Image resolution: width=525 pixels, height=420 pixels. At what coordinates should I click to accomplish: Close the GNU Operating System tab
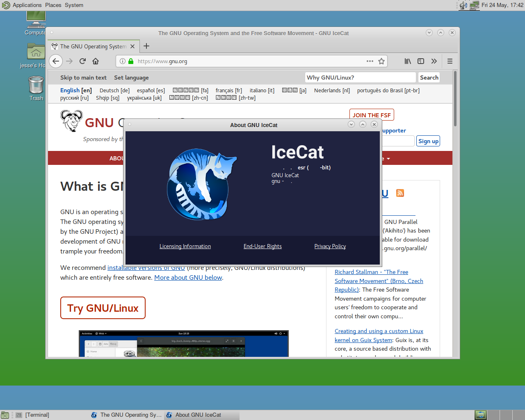[132, 46]
